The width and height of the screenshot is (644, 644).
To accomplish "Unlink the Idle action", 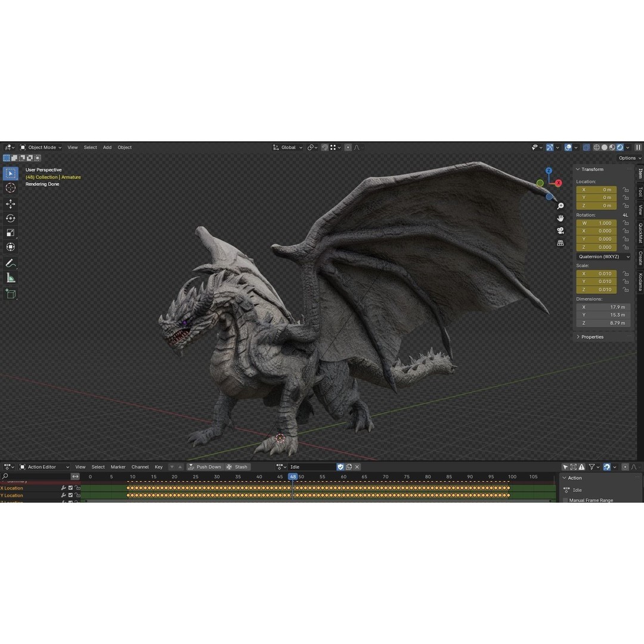I will tap(357, 467).
